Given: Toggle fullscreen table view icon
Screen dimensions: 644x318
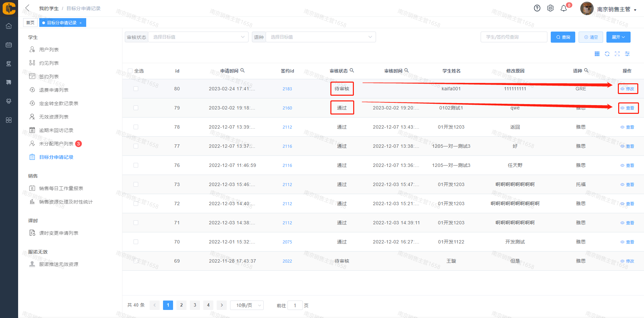Looking at the screenshot, I should (617, 54).
